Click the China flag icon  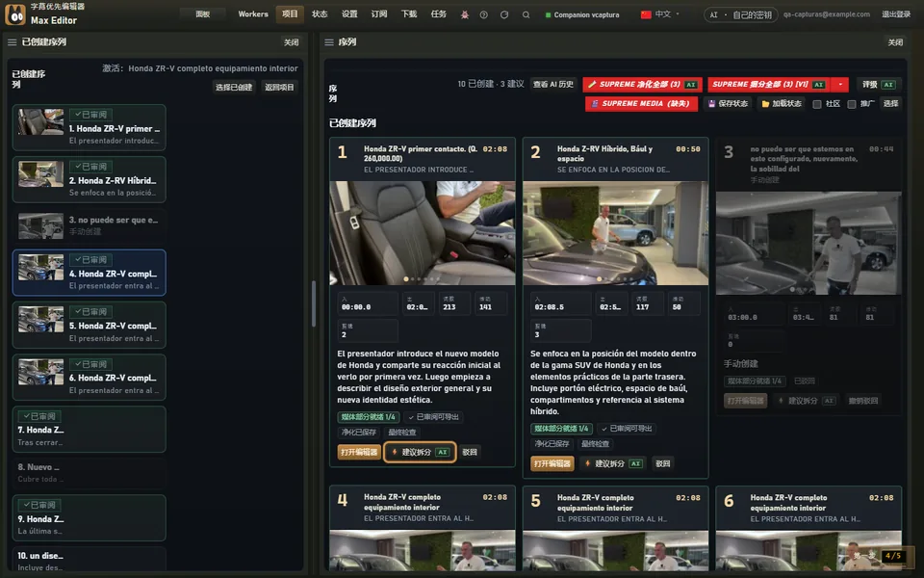646,14
